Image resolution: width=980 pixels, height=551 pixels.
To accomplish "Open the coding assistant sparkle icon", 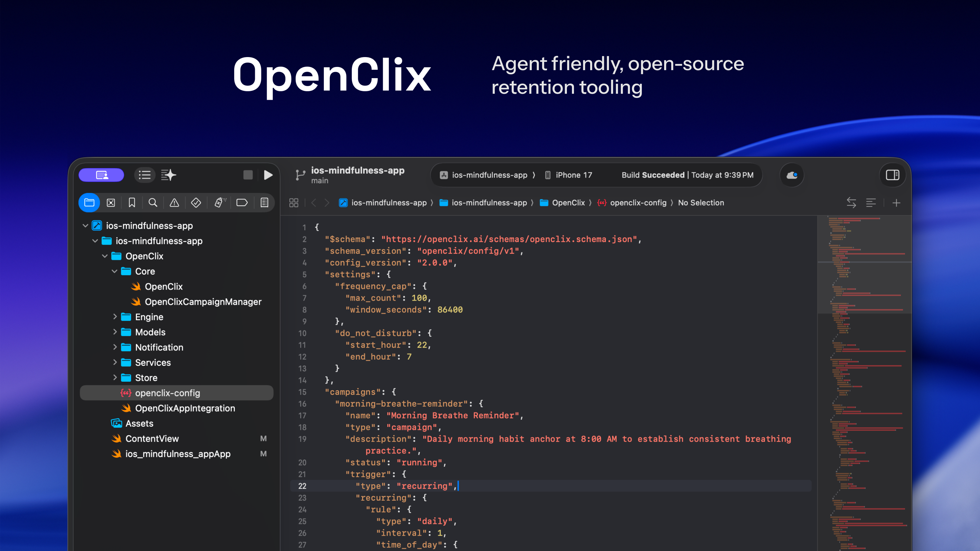I will point(168,175).
